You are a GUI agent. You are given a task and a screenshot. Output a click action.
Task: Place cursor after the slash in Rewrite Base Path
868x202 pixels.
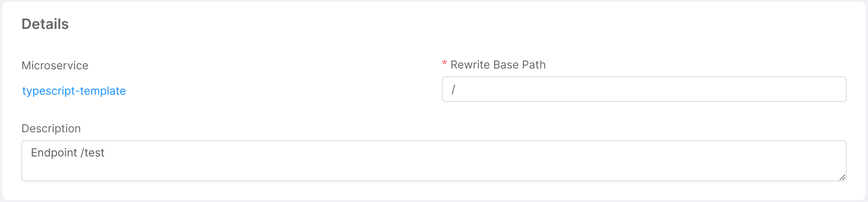click(456, 90)
